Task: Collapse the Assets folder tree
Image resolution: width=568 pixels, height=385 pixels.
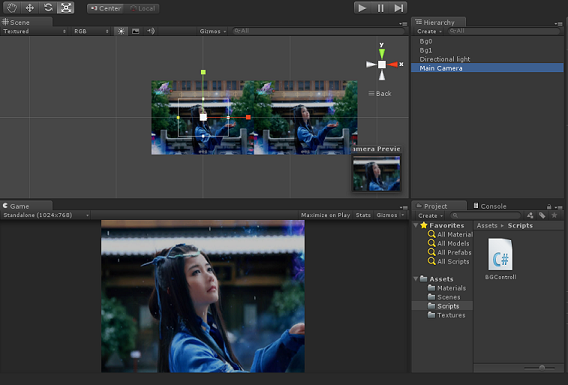Action: tap(416, 279)
